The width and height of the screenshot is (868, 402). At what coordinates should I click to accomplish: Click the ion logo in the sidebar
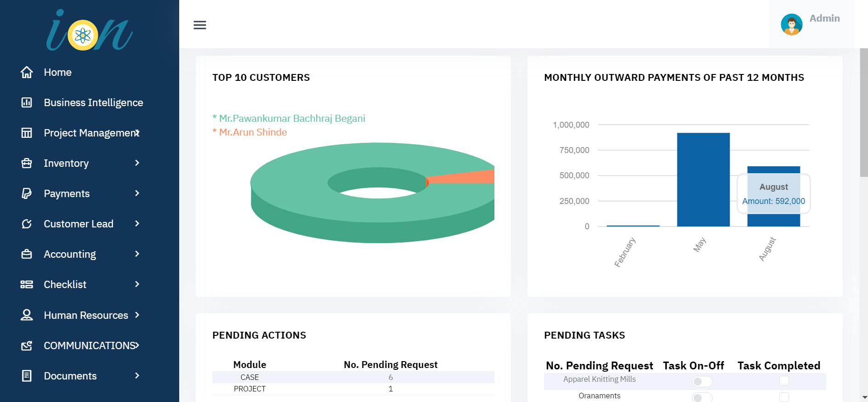[89, 30]
